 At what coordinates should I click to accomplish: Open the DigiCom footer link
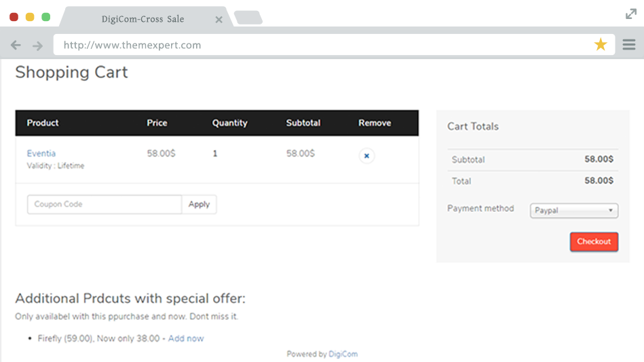343,355
